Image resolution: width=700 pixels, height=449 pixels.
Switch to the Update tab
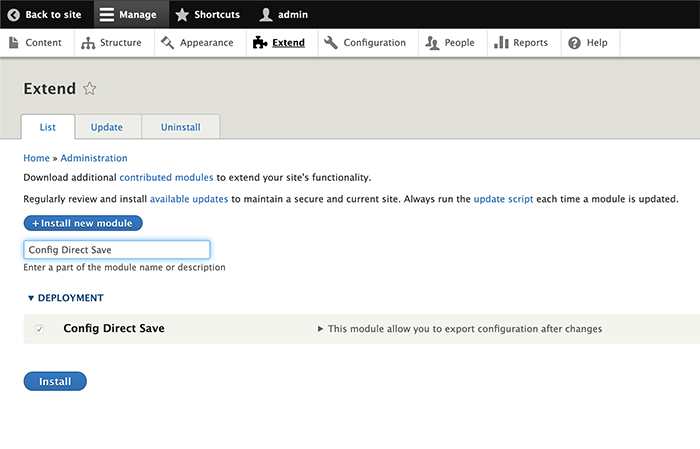coord(107,127)
